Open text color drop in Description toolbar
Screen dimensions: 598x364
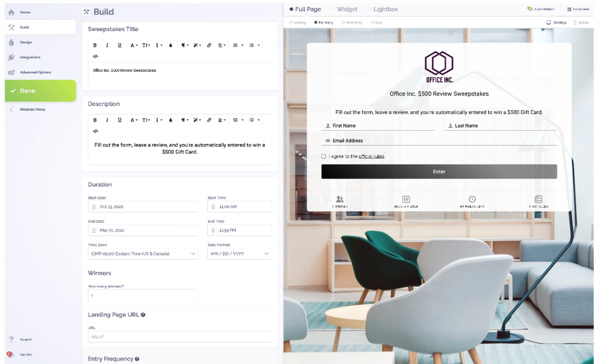(x=171, y=120)
